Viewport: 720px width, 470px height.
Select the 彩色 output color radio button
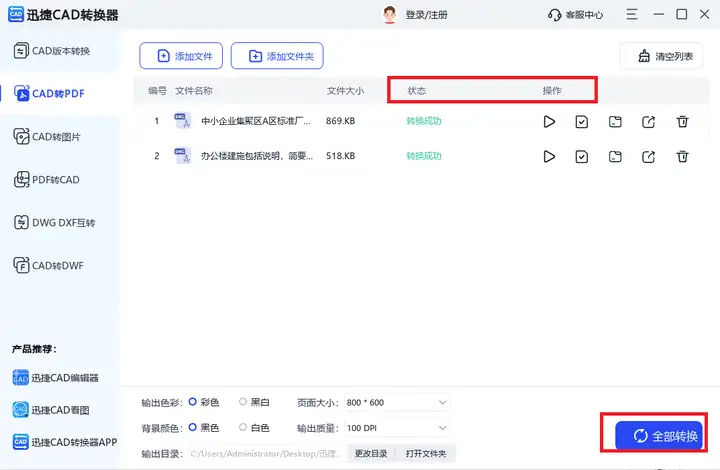(x=192, y=402)
